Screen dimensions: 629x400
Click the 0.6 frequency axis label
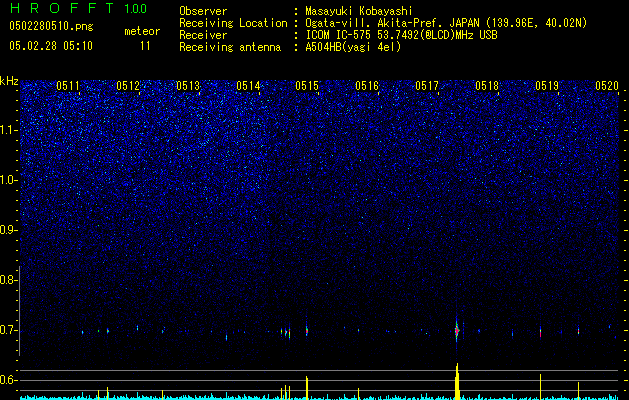pyautogui.click(x=7, y=380)
